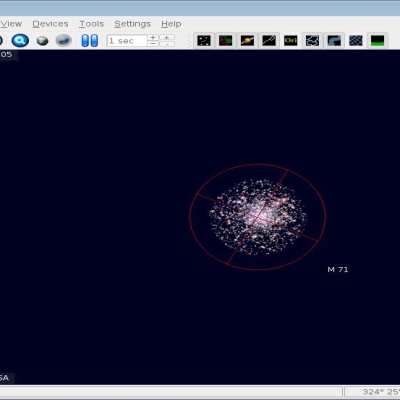This screenshot has height=400, width=400.
Task: Open the geographic location globe icon
Action: click(x=42, y=41)
